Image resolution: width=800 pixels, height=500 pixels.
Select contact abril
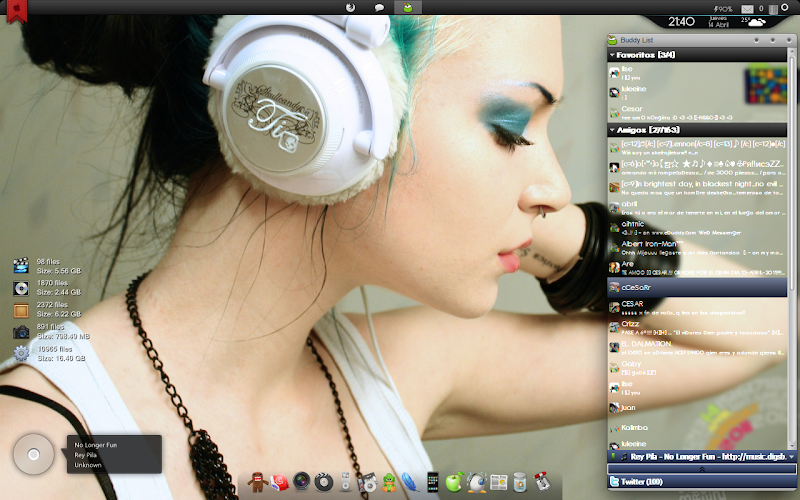pyautogui.click(x=697, y=208)
